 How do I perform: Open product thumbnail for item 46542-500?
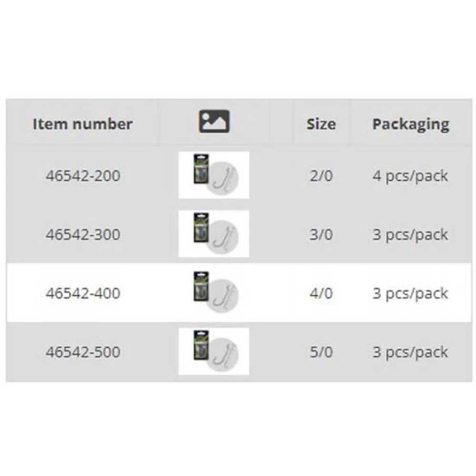[x=214, y=351]
